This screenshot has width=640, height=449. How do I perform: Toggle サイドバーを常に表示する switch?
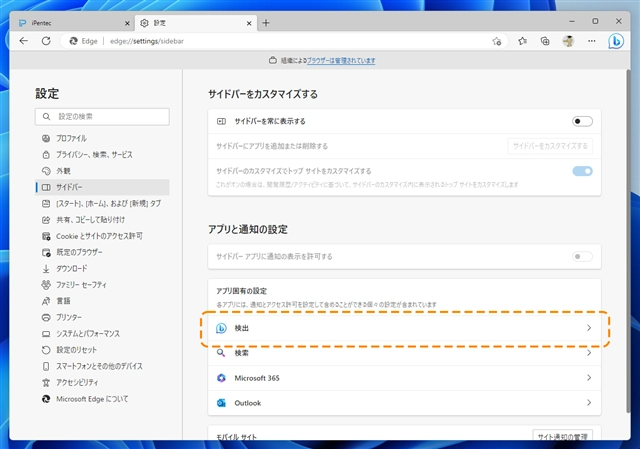tap(582, 121)
